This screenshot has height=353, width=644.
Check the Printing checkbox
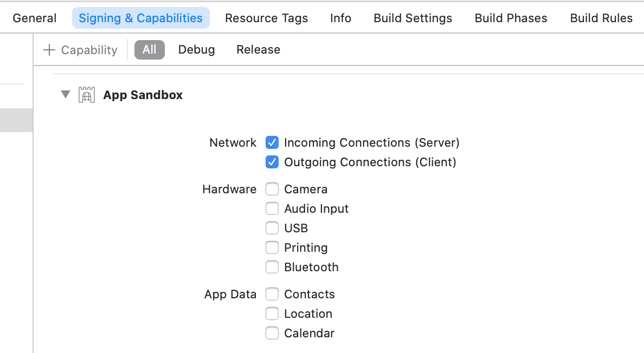pos(272,248)
